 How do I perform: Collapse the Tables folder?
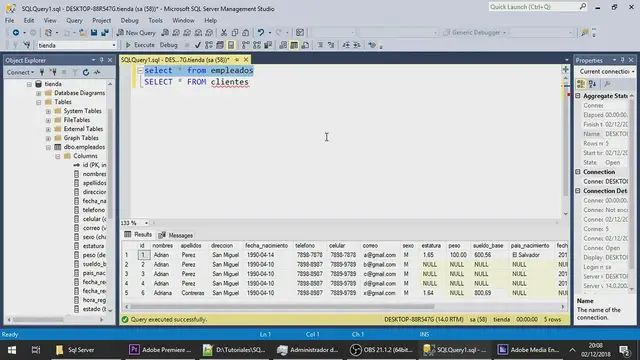(x=39, y=102)
